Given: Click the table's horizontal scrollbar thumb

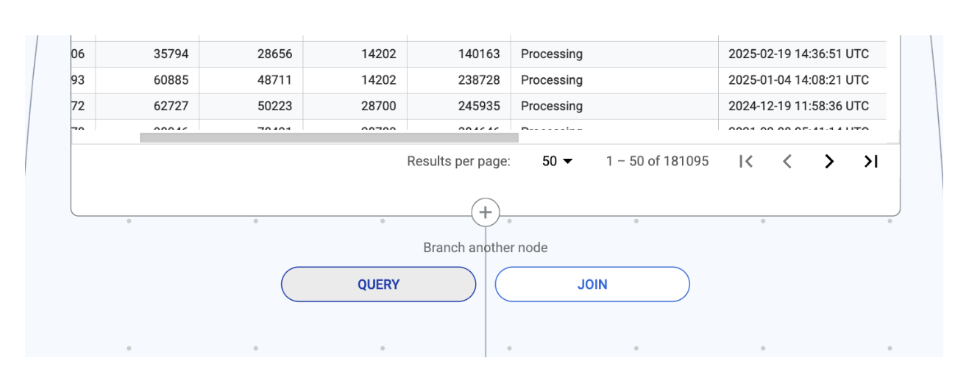Looking at the screenshot, I should coord(329,137).
